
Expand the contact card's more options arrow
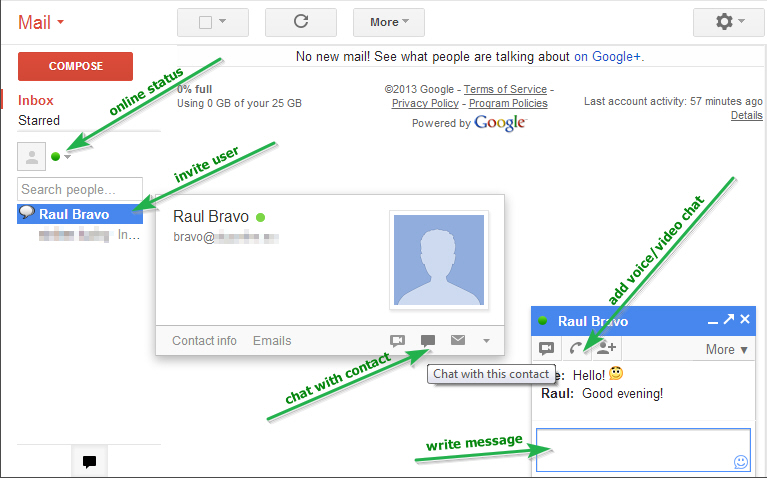click(x=486, y=341)
